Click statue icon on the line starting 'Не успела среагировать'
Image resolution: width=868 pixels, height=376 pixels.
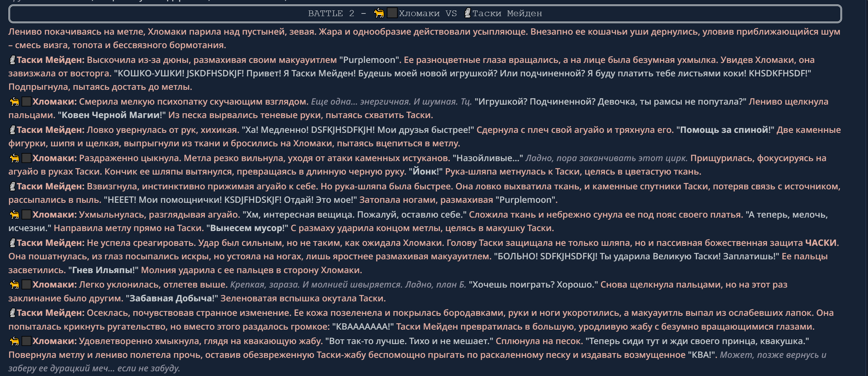pos(12,243)
